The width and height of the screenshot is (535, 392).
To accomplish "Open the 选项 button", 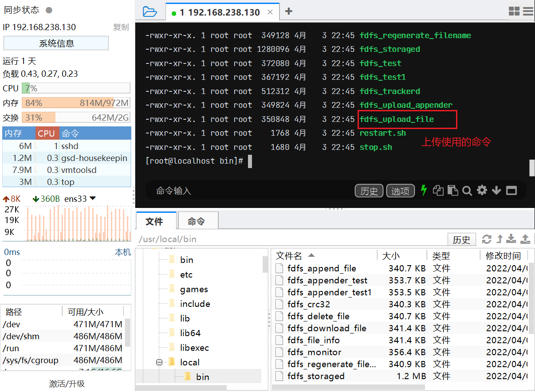I will click(401, 191).
